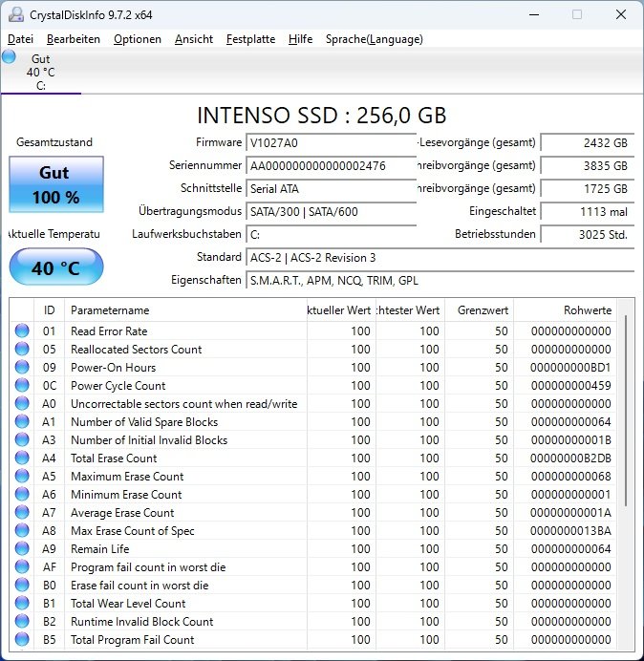Click status orb beside Total Wear Level Count
Screen dimensions: 644x661
click(22, 603)
